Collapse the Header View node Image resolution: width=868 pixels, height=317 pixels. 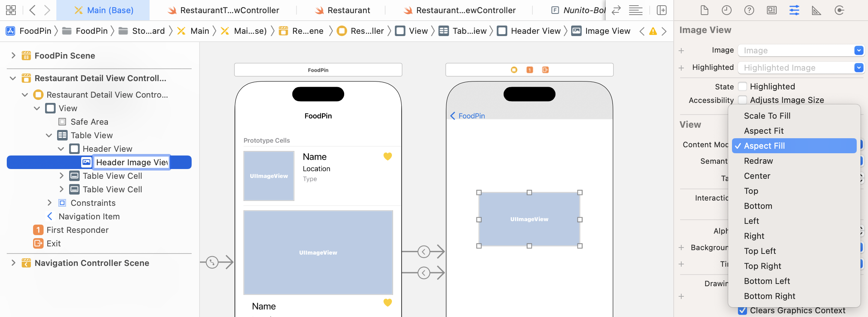coord(61,149)
